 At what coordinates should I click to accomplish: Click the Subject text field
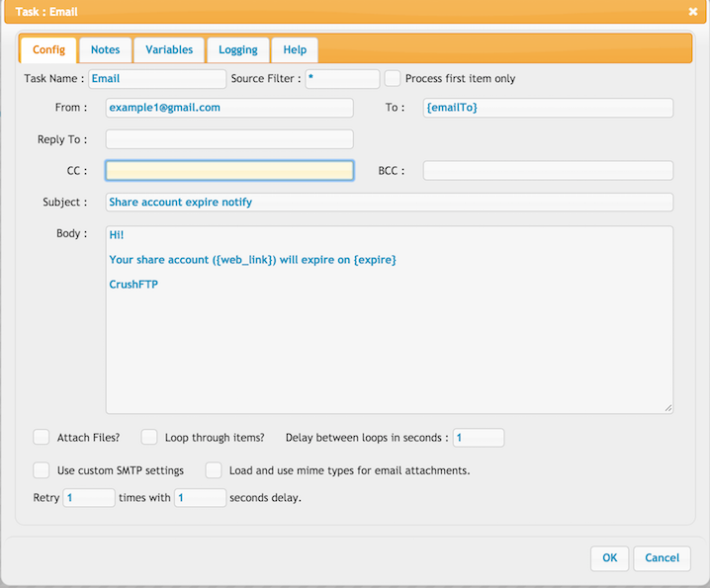pos(390,202)
